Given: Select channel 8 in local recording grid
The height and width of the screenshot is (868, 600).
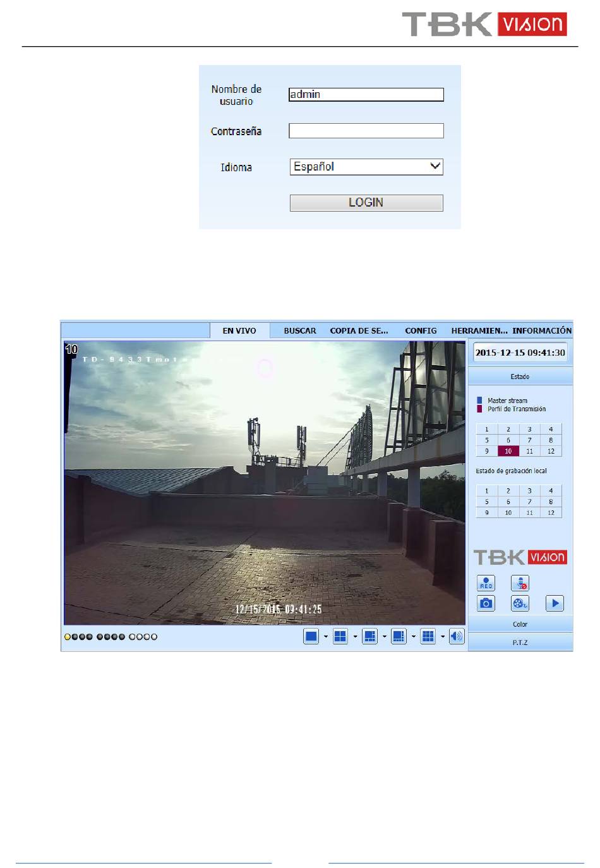Looking at the screenshot, I should (551, 502).
